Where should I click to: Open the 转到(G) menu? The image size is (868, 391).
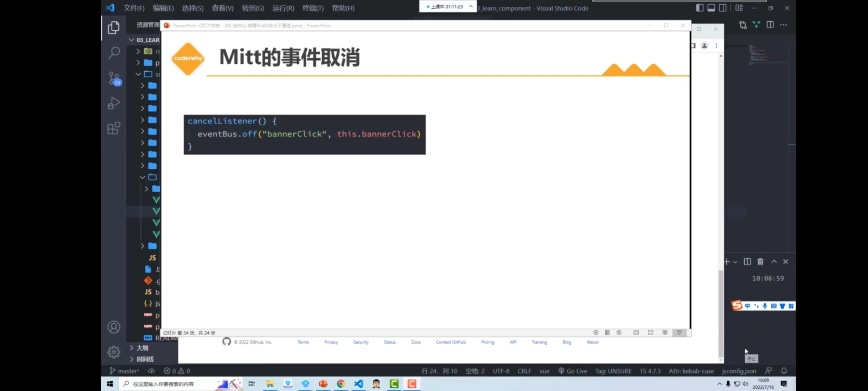click(x=253, y=8)
